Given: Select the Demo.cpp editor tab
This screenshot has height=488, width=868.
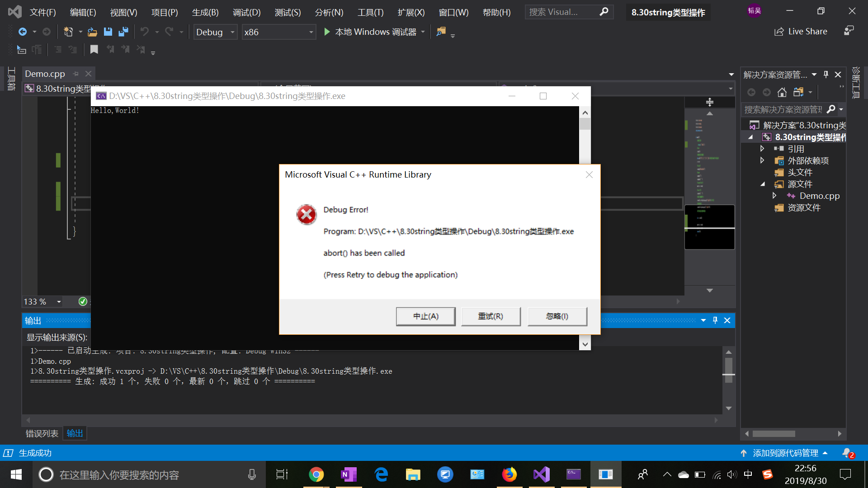Looking at the screenshot, I should click(x=45, y=74).
